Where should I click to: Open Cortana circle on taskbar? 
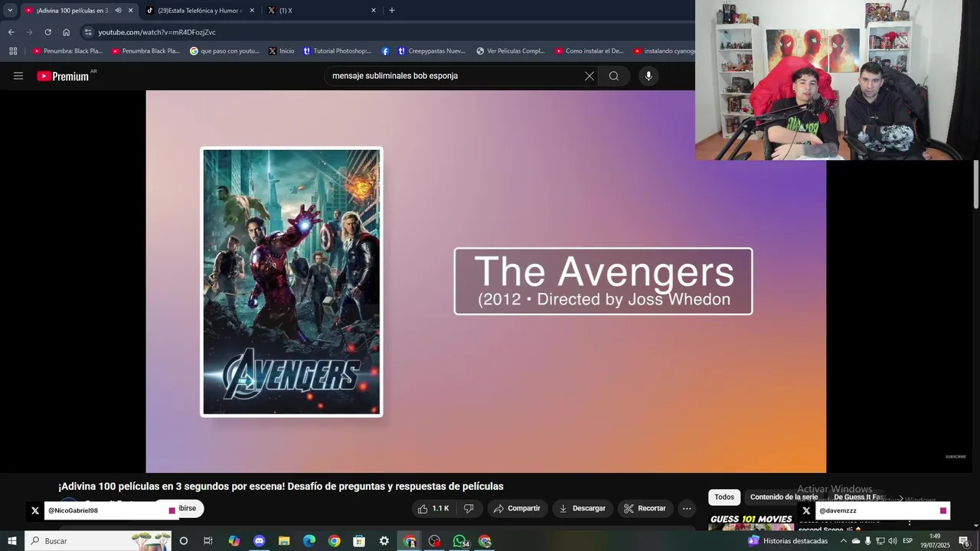click(x=183, y=541)
